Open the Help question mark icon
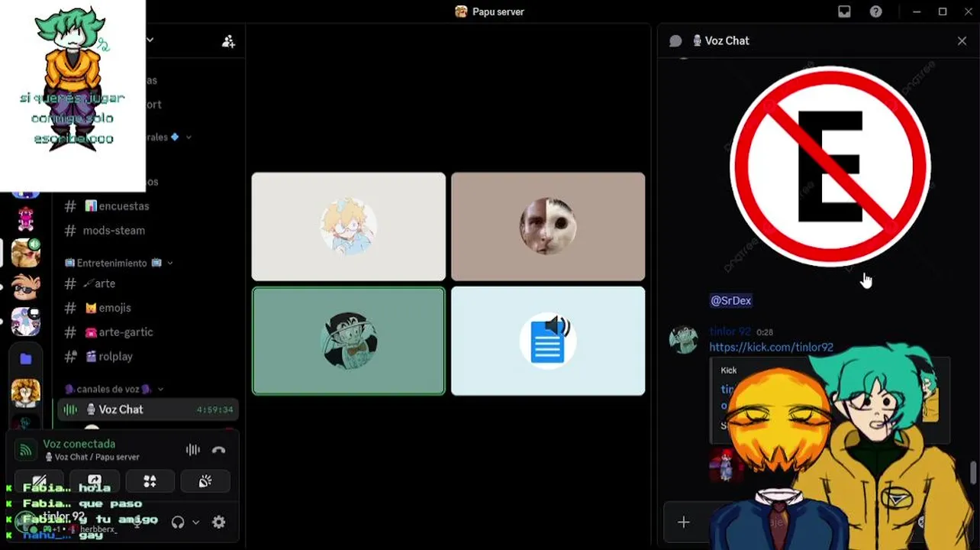The width and height of the screenshot is (980, 550). (x=876, y=11)
